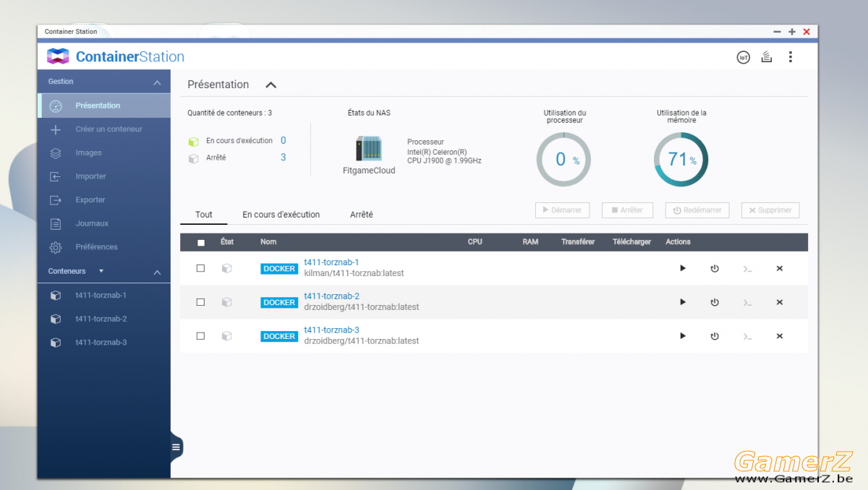This screenshot has height=490, width=868.
Task: Click state cube icon of t411-torznab-3 row
Action: (226, 336)
